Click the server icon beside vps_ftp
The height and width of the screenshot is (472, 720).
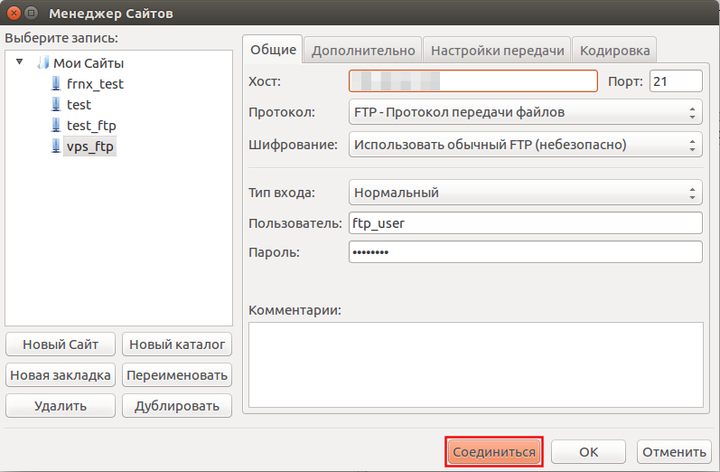pyautogui.click(x=56, y=146)
